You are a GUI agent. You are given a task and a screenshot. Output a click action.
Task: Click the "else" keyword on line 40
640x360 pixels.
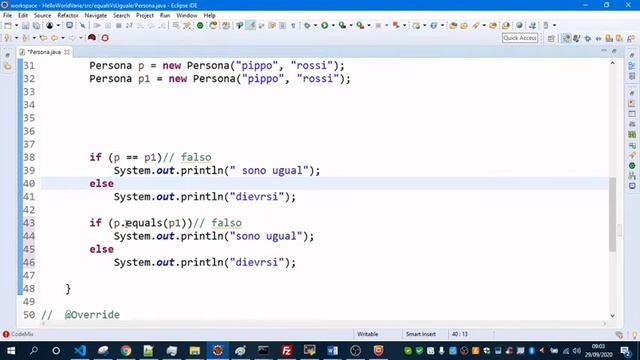click(x=102, y=184)
